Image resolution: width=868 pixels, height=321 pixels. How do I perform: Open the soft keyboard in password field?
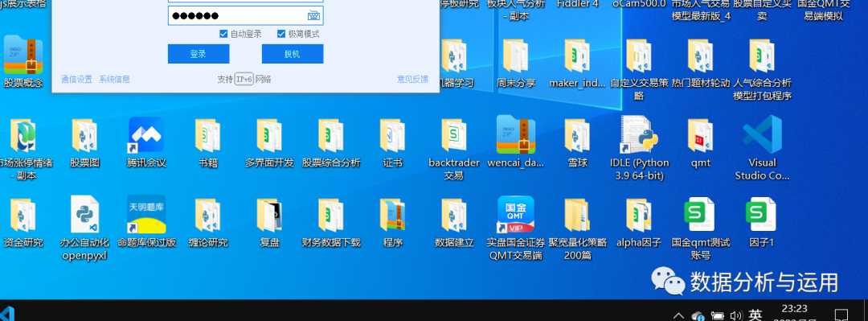pos(313,15)
